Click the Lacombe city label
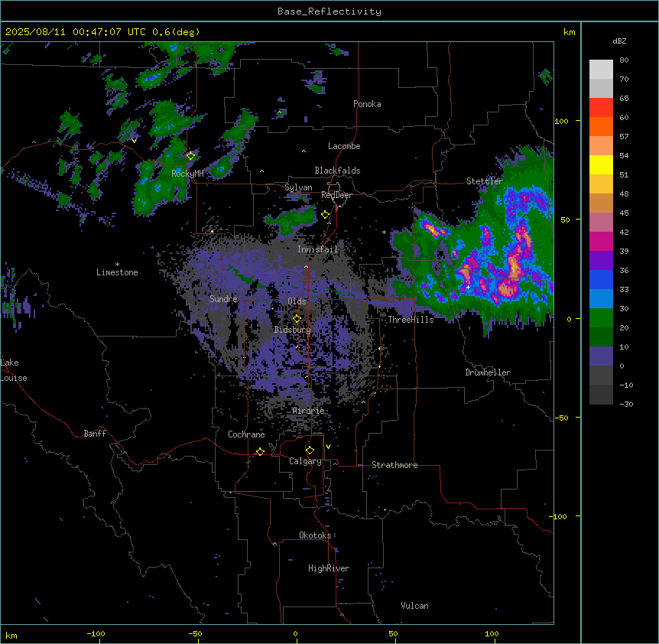 click(344, 146)
